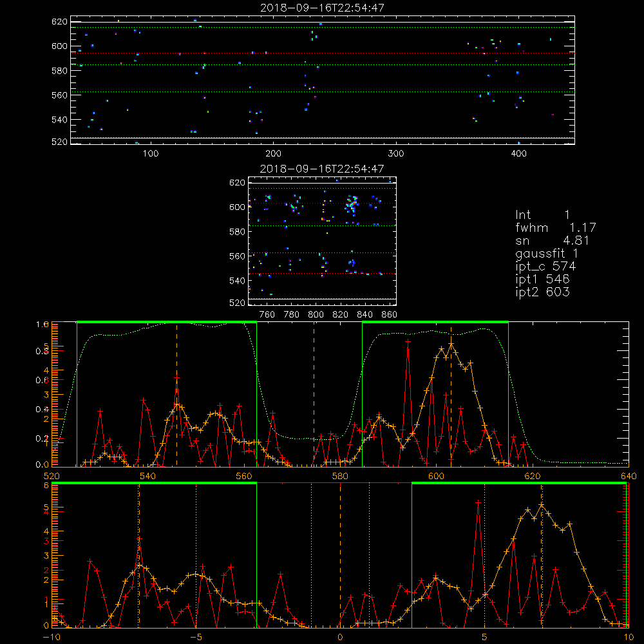Viewport: 644px width, 644px height.
Task: Click the 'gaussfit 1' label
Action: click(x=547, y=253)
